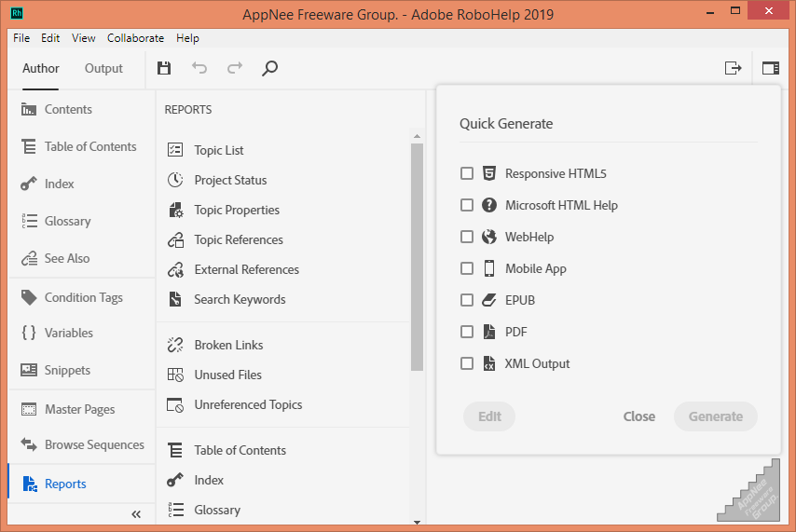Tick the Mobile App checkbox

[x=467, y=268]
